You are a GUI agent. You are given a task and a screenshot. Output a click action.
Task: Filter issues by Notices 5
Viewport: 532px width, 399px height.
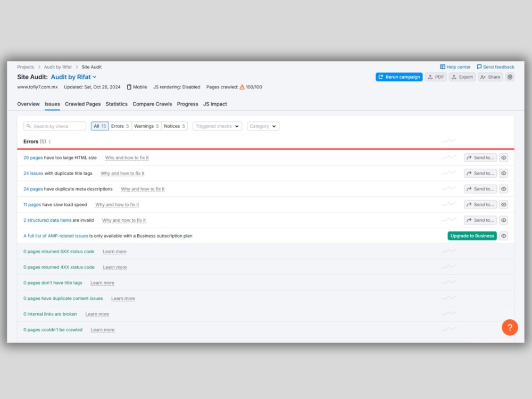(x=174, y=126)
